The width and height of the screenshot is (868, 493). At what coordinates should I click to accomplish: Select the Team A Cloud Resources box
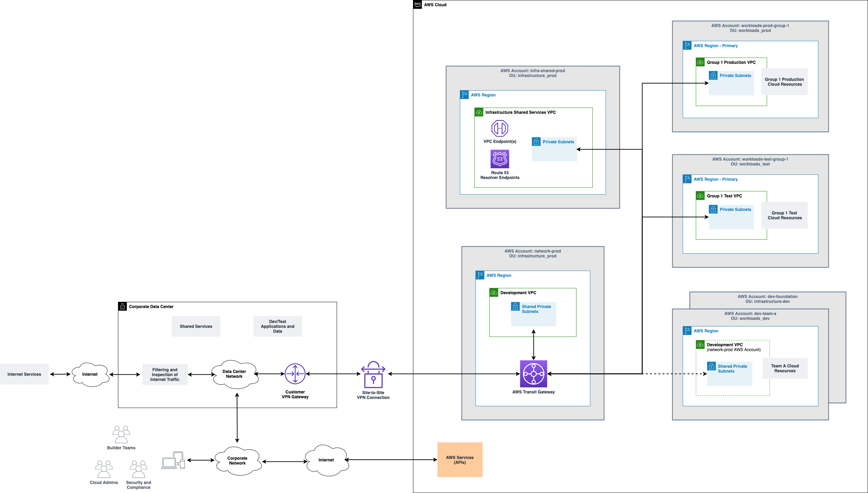pos(785,368)
